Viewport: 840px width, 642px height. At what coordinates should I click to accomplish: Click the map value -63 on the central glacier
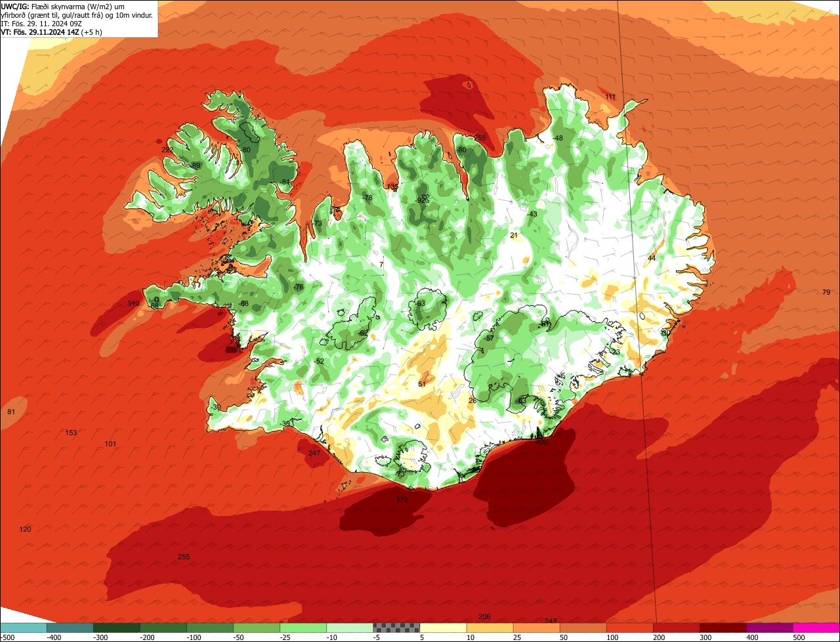[x=420, y=303]
